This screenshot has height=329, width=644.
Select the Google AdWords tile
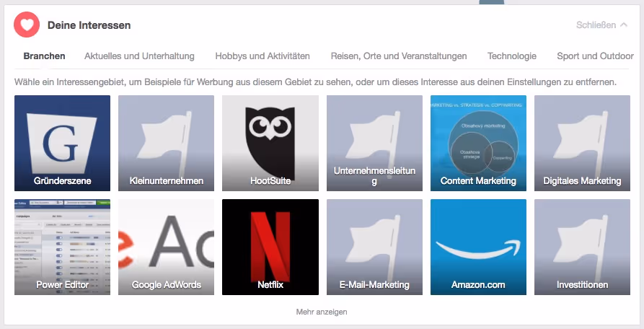click(x=166, y=247)
